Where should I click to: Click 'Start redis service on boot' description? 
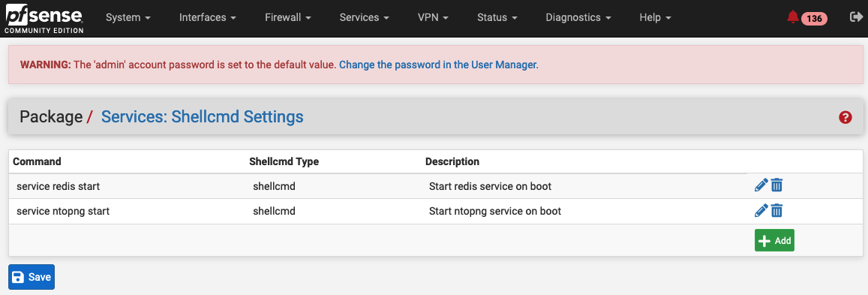[x=491, y=186]
